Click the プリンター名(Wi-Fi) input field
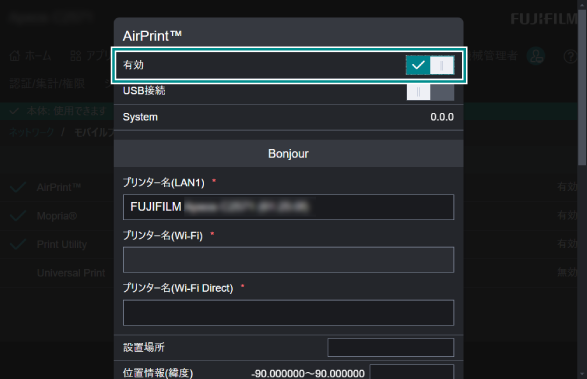The image size is (587, 379). click(x=288, y=260)
